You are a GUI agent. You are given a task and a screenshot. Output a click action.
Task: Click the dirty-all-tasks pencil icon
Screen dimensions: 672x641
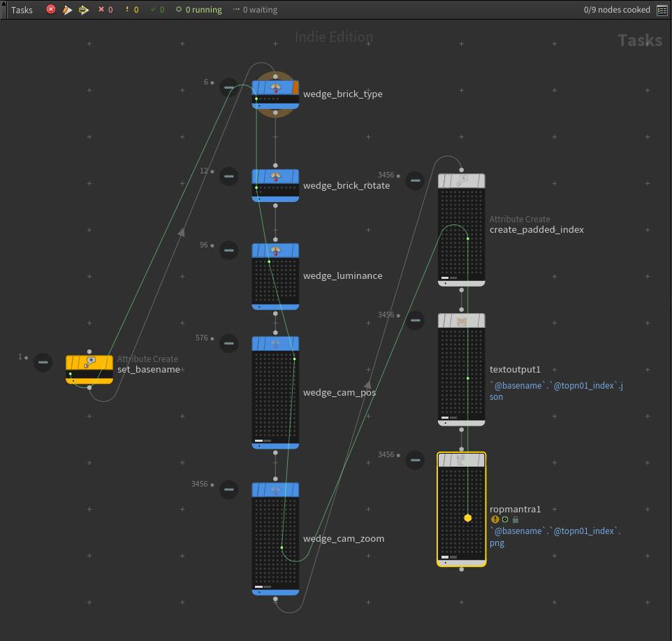click(66, 10)
